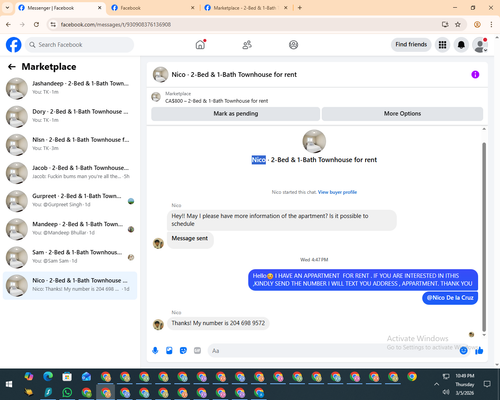Open the View buyer profile link
The width and height of the screenshot is (500, 400).
pos(337,192)
